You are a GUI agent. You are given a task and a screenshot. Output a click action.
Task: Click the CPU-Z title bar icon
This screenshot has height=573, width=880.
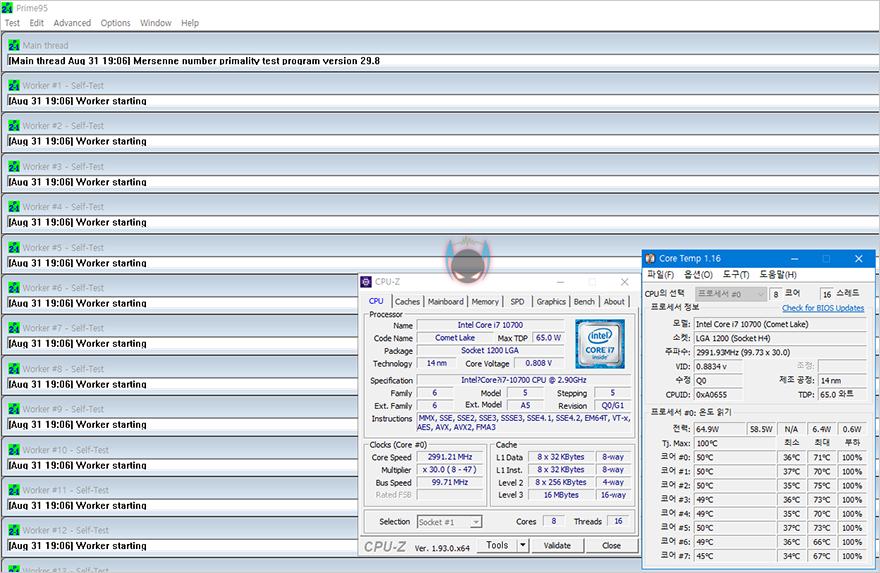[366, 282]
